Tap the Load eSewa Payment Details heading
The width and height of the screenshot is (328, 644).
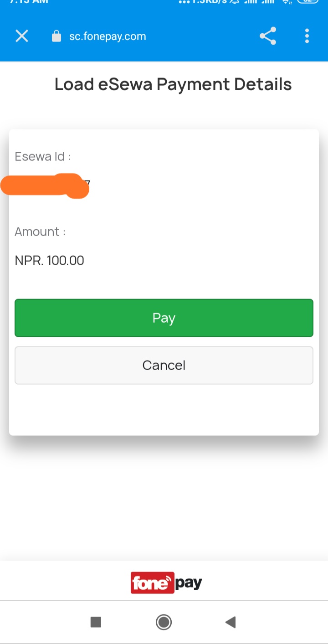[x=173, y=84]
